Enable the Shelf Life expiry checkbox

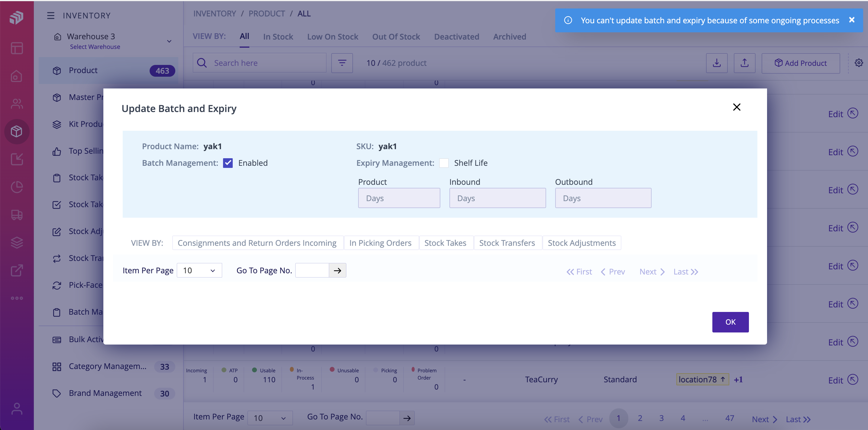coord(444,163)
